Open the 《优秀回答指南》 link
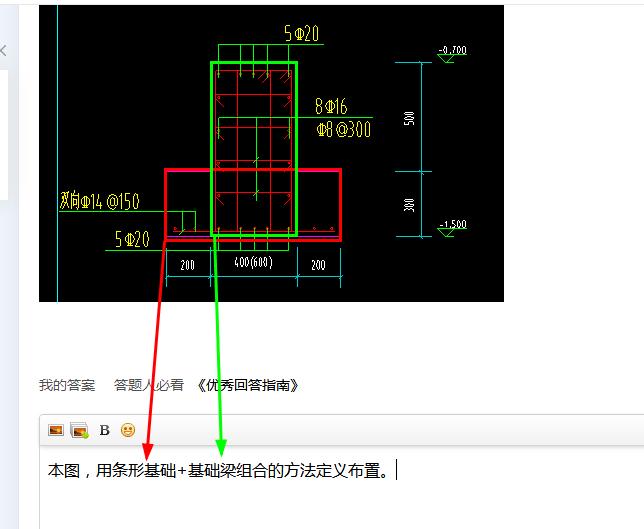Viewport: 644px width, 529px height. 248,385
